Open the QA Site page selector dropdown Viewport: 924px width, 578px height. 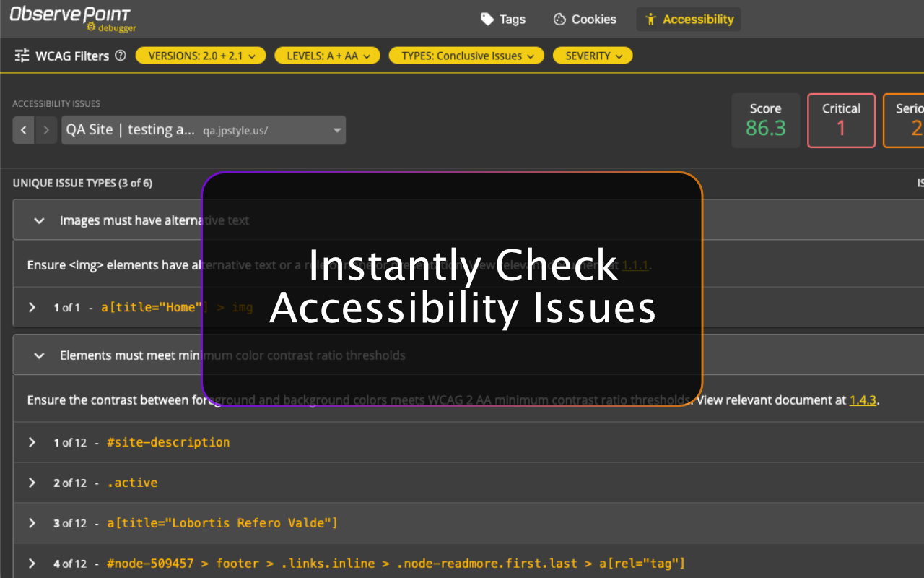pos(204,130)
